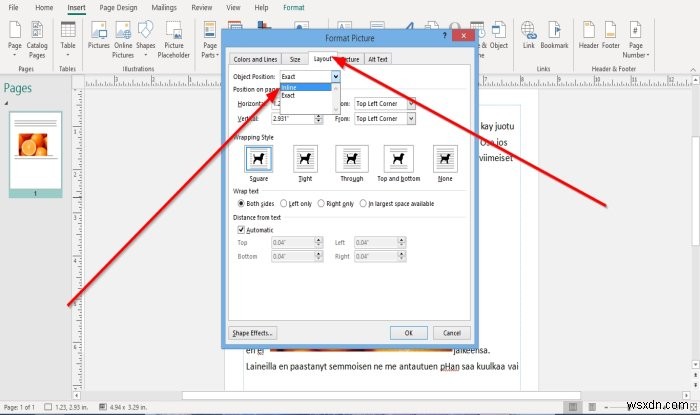The height and width of the screenshot is (415, 700).
Task: Click the Page: 1 of 1 status indicator
Action: coord(19,407)
